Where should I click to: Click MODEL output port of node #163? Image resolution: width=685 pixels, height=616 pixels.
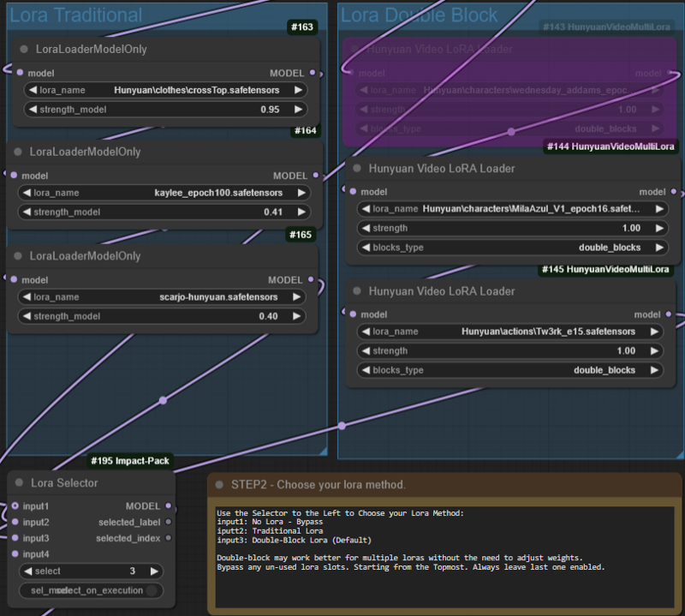[313, 73]
